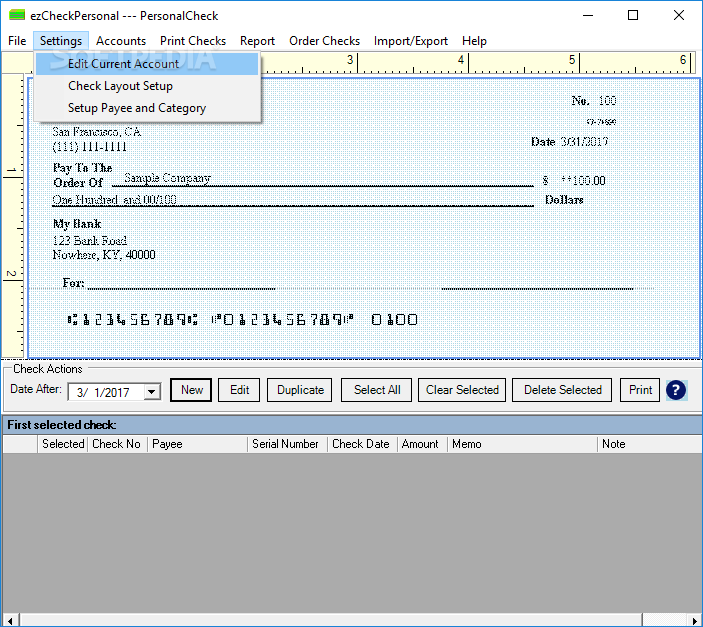Viewport: 703px width, 627px height.
Task: Click Clear Selected button
Action: pyautogui.click(x=462, y=390)
